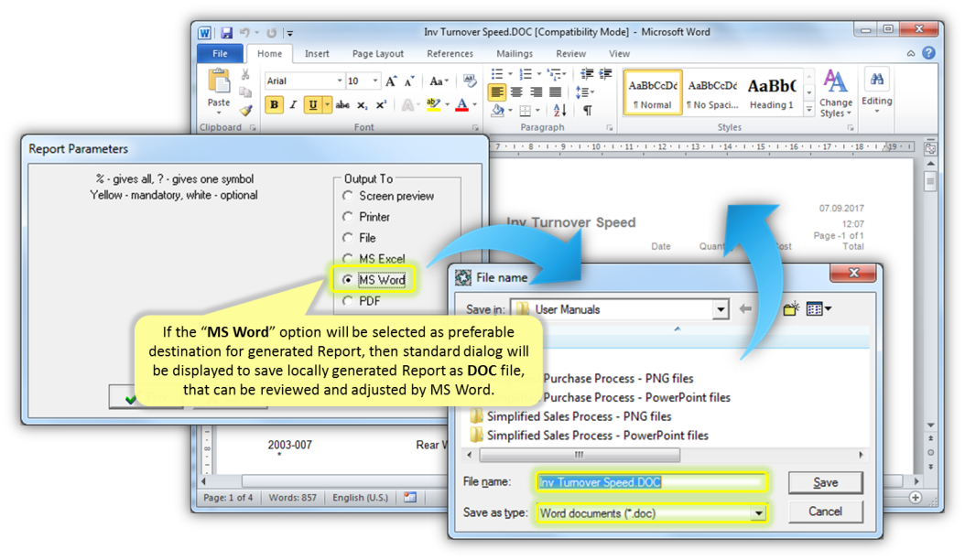This screenshot has height=560, width=965.
Task: Click the Copy icon in Clipboard group
Action: (x=245, y=93)
